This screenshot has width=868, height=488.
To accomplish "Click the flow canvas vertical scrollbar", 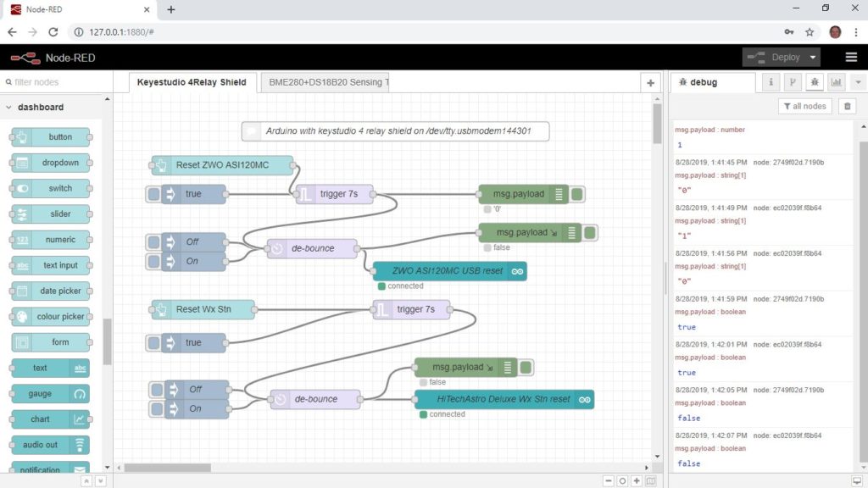I will click(657, 124).
